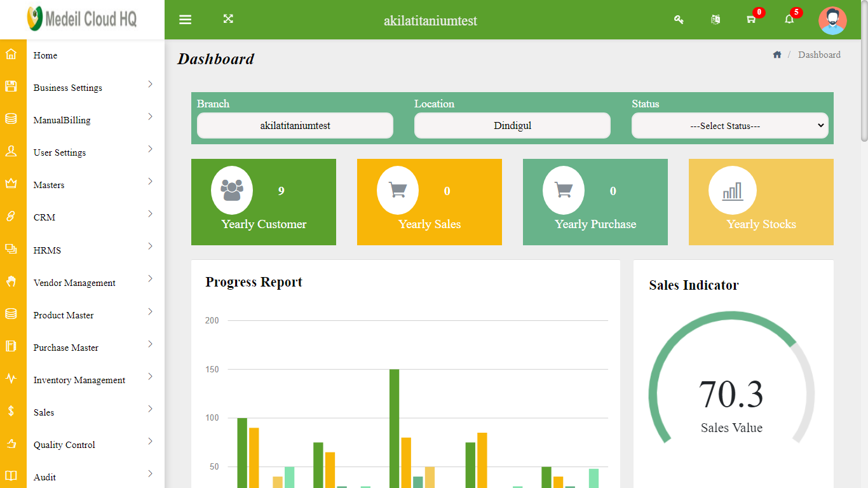868x488 pixels.
Task: Open the Yearly Customer card
Action: click(264, 202)
